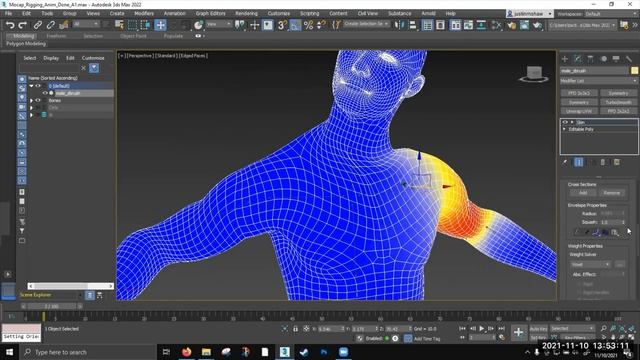Open the Modifiers menu
This screenshot has width=640, height=360.
(x=144, y=13)
